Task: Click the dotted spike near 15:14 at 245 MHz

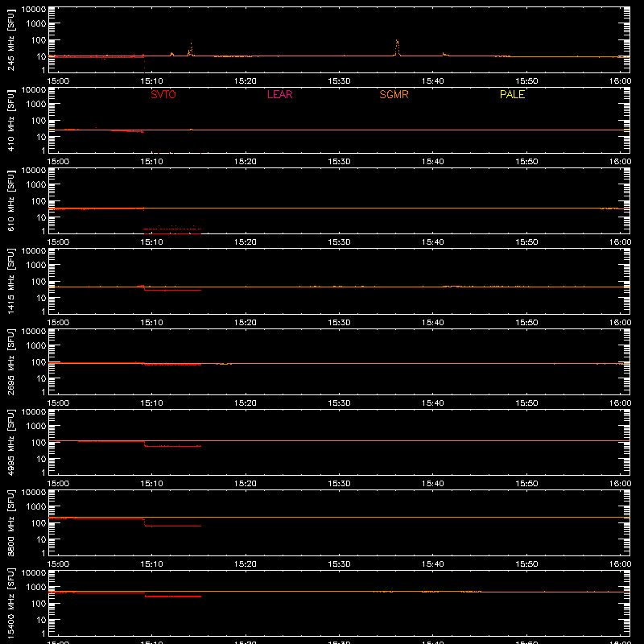Action: click(191, 49)
